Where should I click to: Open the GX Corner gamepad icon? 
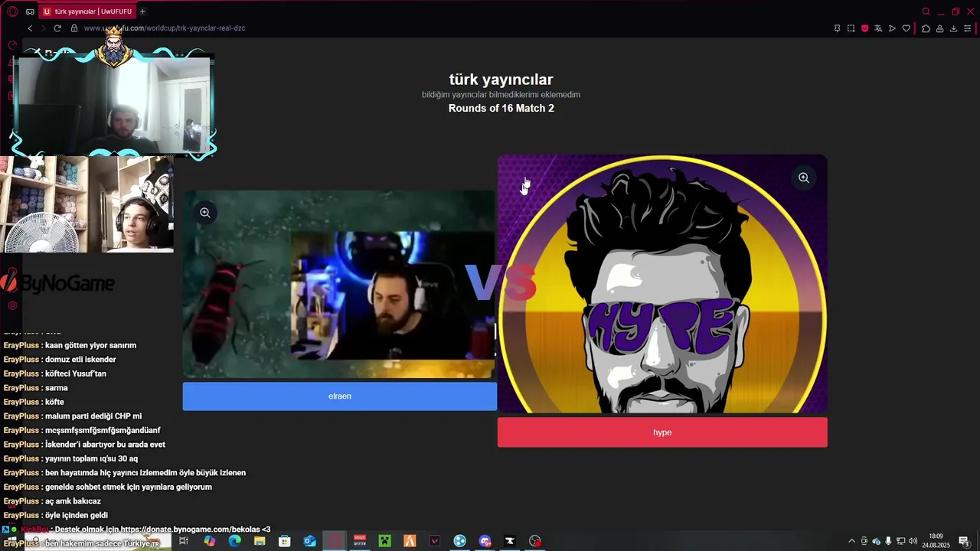click(x=30, y=11)
